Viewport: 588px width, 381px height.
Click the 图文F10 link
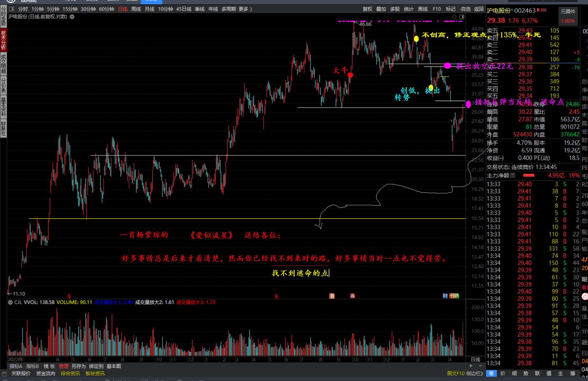click(456, 374)
